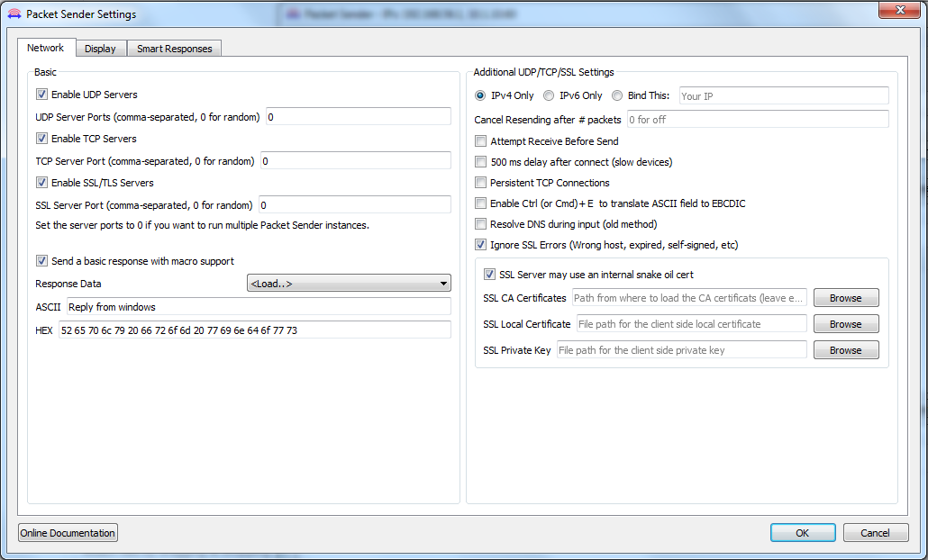The height and width of the screenshot is (560, 928).
Task: Uncheck Enable TCP Servers
Action: (41, 138)
